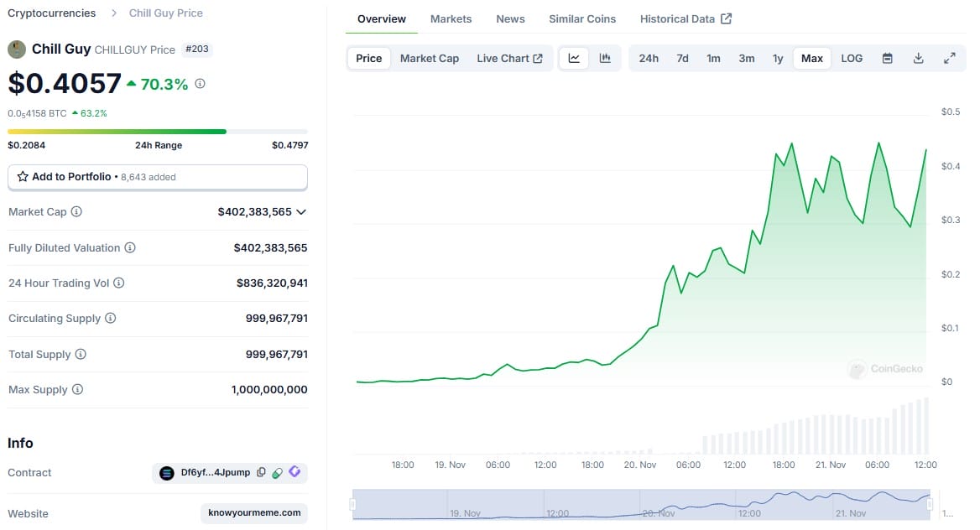Select Price chart toggle
Image resolution: width=980 pixels, height=530 pixels.
pyautogui.click(x=368, y=58)
